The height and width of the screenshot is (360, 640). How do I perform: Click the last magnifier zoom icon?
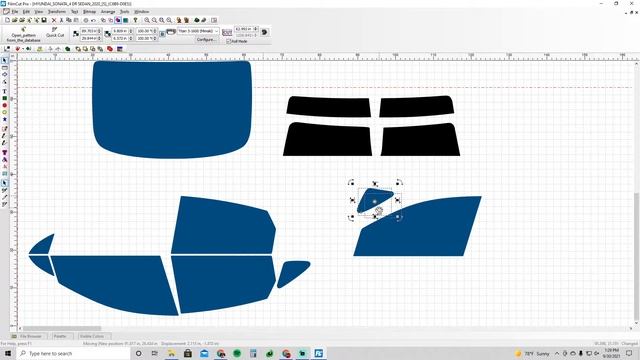tap(169, 20)
